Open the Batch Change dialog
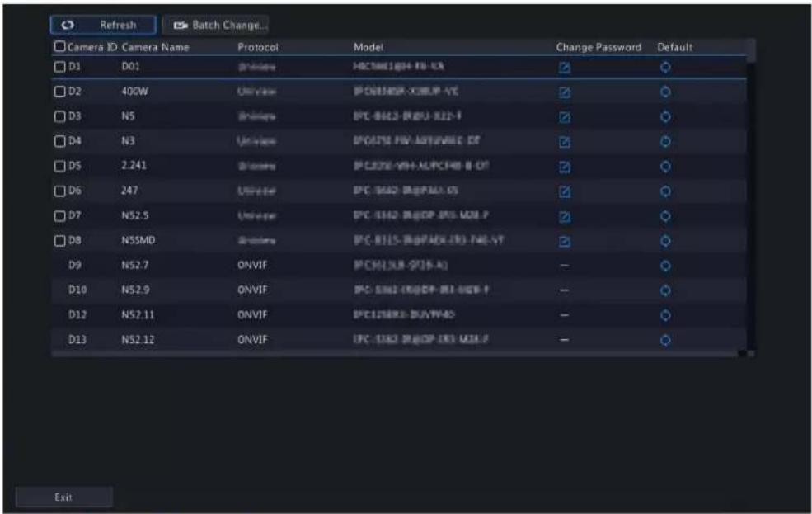Screen dimensions: 812x514 coord(215,25)
